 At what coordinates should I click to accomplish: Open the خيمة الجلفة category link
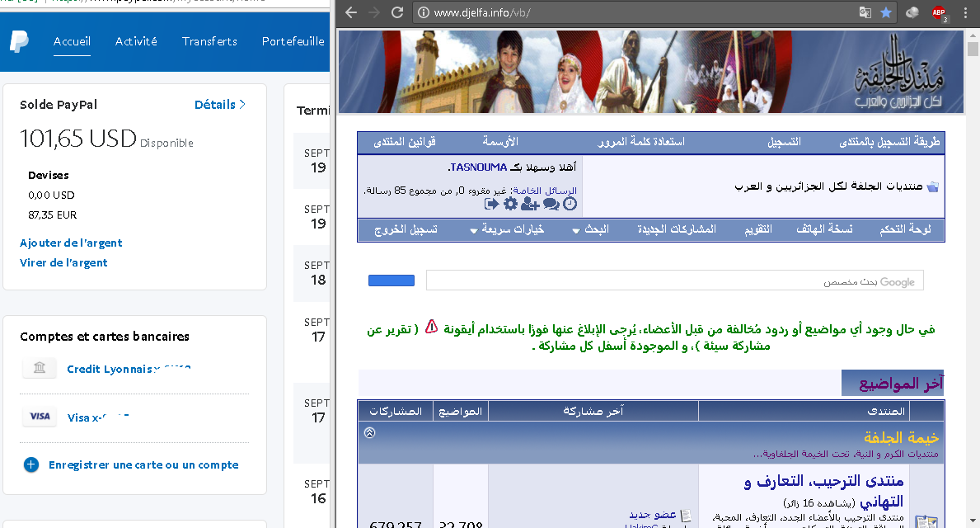(x=901, y=437)
